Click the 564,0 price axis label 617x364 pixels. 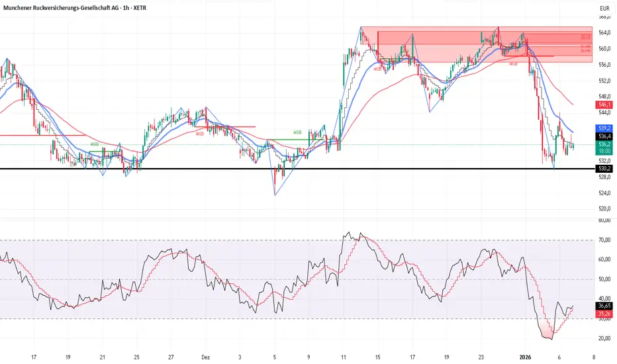604,32
